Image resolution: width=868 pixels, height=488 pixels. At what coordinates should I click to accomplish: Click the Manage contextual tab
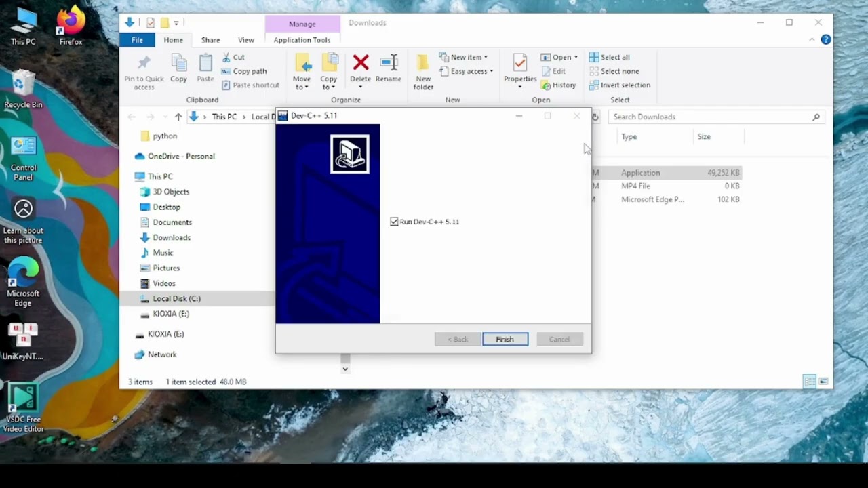click(x=302, y=24)
